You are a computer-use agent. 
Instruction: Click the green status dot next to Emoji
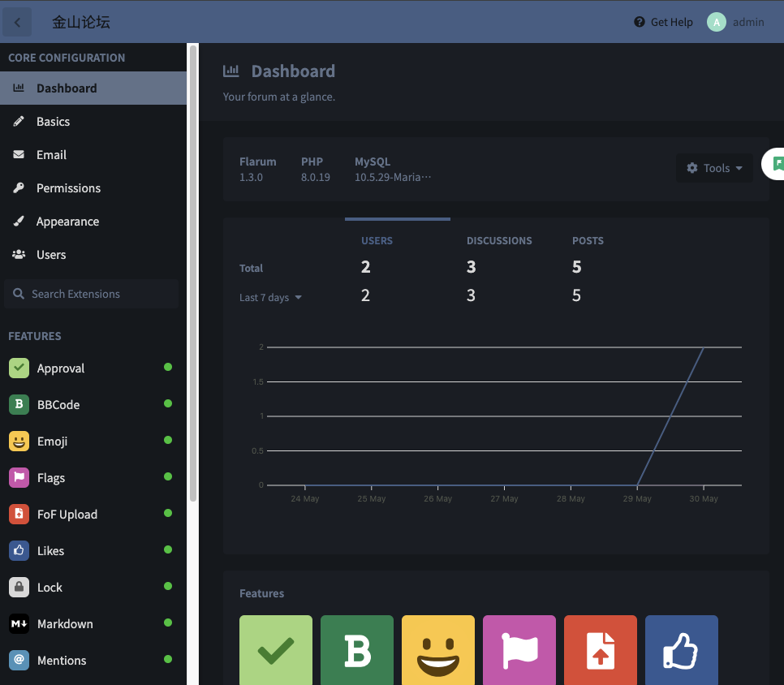coord(168,440)
